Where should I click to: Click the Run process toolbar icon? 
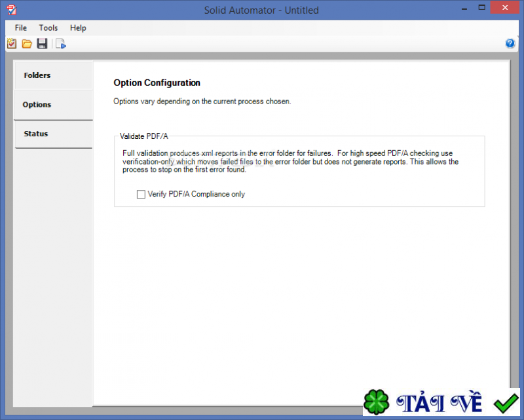(61, 44)
